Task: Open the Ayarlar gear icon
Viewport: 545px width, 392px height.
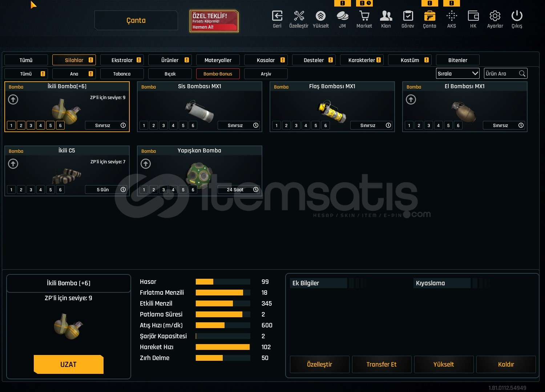Action: click(495, 16)
